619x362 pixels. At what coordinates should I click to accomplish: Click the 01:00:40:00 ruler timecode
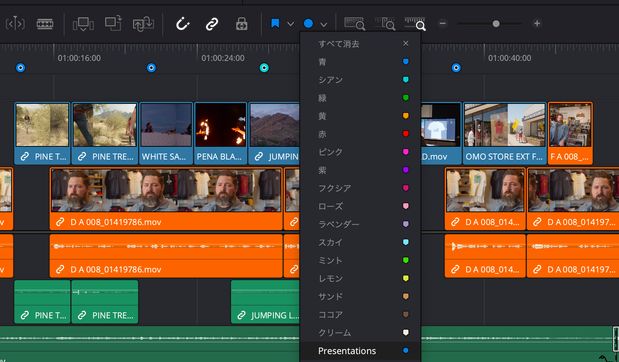point(509,58)
